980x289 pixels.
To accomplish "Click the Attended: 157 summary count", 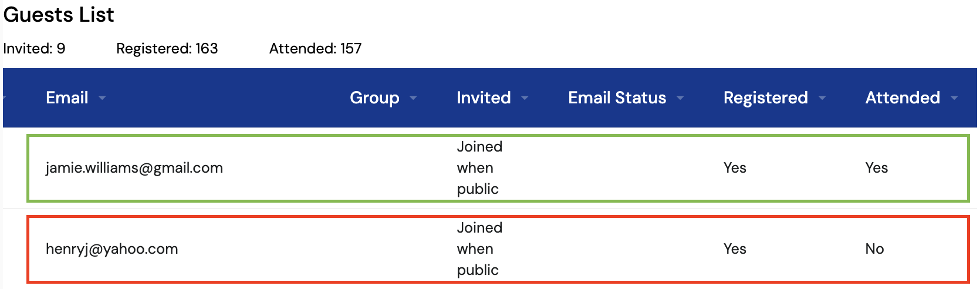I will click(x=315, y=49).
